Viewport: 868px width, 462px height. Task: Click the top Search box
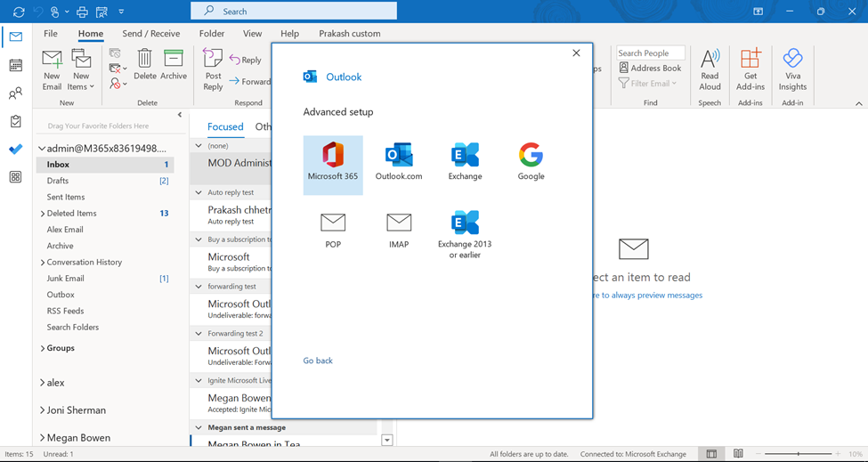(x=294, y=11)
